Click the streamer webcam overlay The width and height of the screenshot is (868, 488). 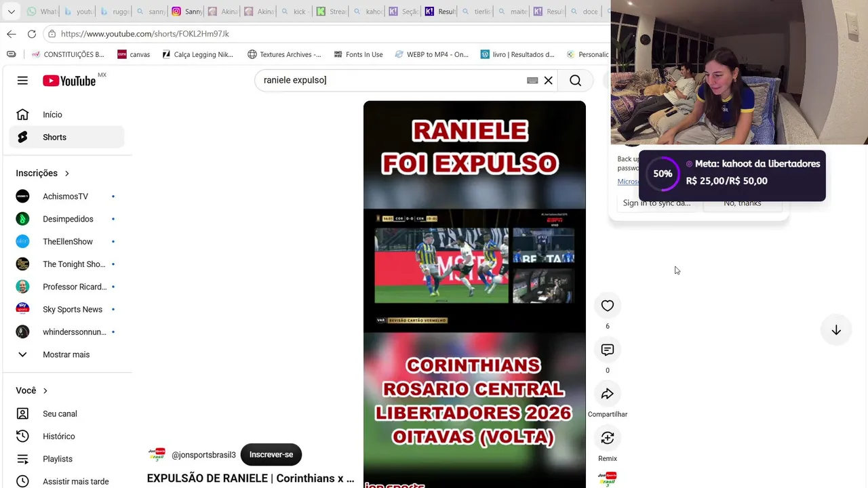click(x=739, y=73)
